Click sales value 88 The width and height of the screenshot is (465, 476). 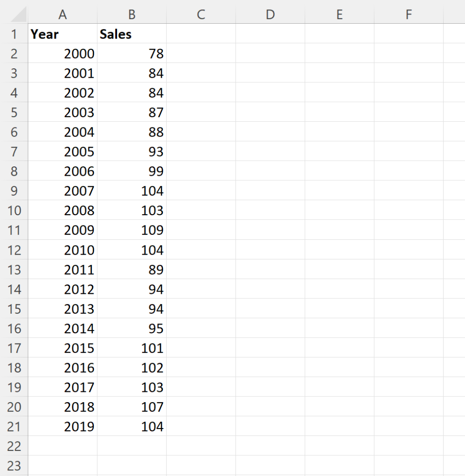pyautogui.click(x=131, y=132)
